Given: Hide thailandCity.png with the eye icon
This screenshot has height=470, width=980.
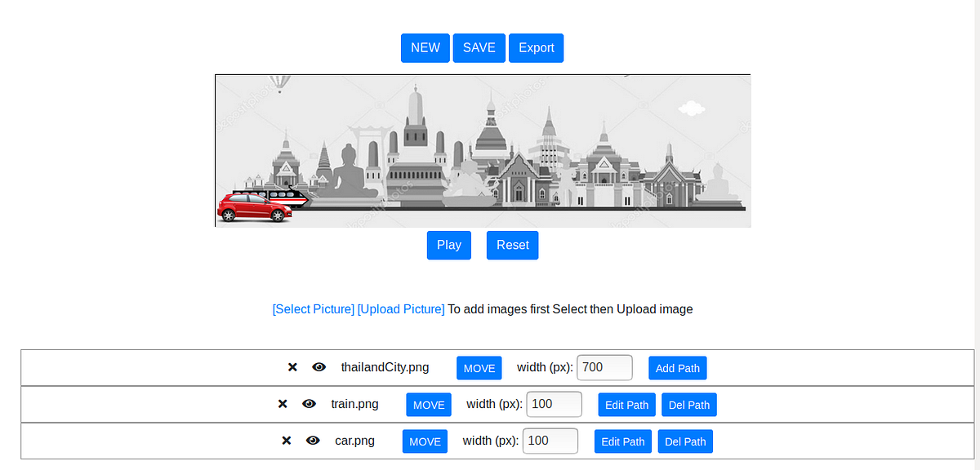Looking at the screenshot, I should 318,367.
